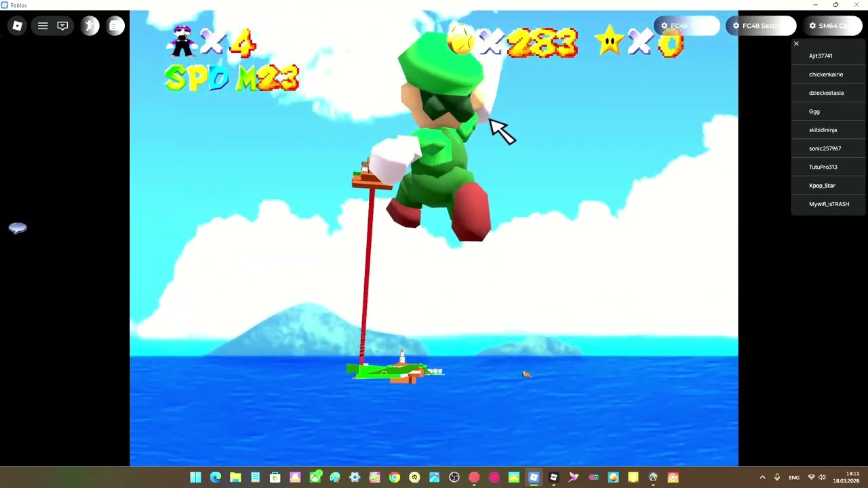Switch the ENG input language indicator

[x=794, y=477]
